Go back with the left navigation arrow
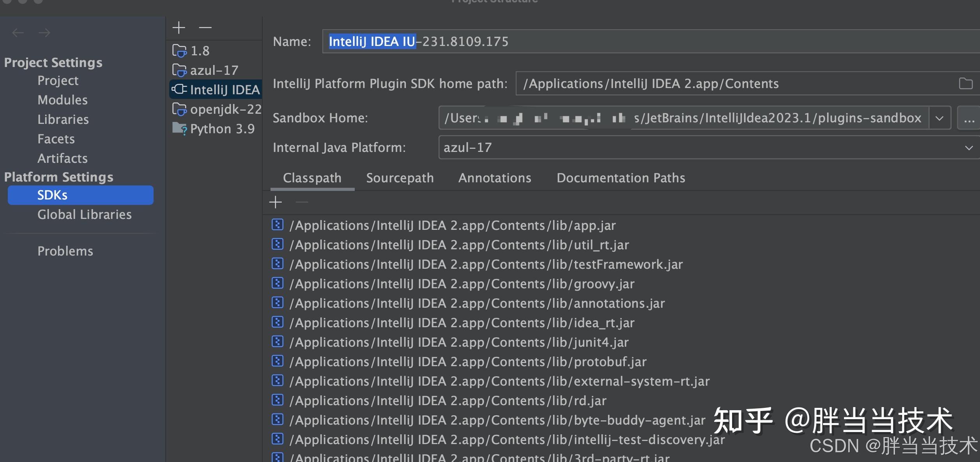This screenshot has height=462, width=980. pos(18,33)
